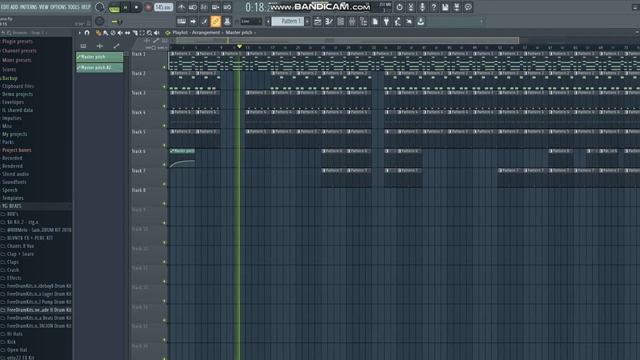Toggle overdub/blend recording icon
The height and width of the screenshot is (360, 640).
click(216, 7)
